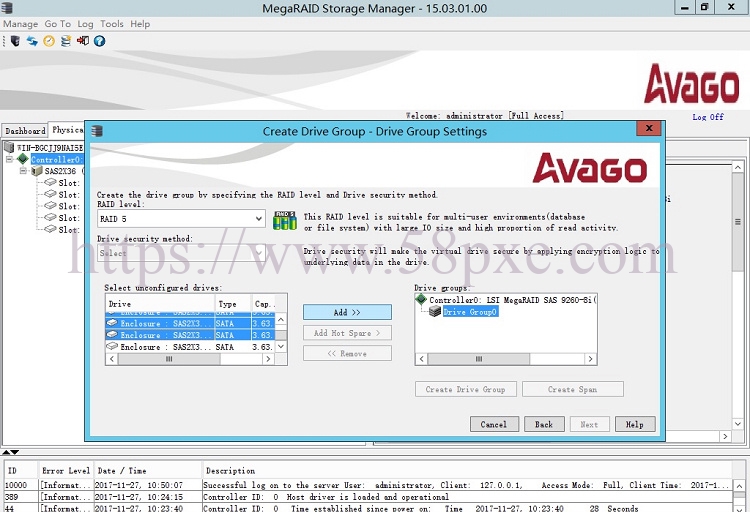Click the Refresh toolbar icon

(32, 41)
